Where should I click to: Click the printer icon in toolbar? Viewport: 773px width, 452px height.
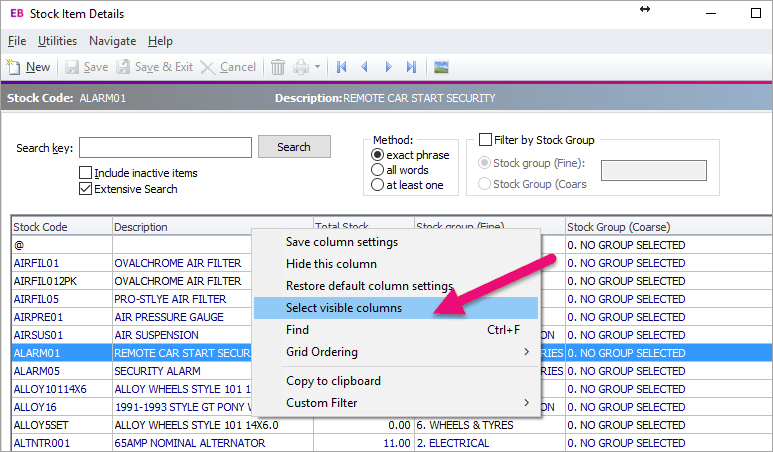pos(300,67)
